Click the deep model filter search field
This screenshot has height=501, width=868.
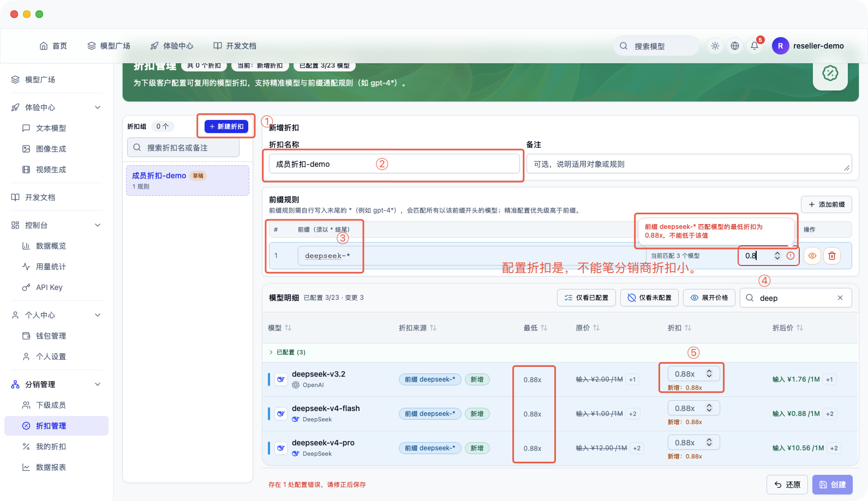coord(796,298)
